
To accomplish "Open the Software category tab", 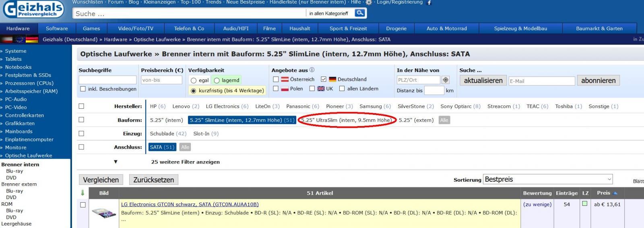I will tap(57, 28).
